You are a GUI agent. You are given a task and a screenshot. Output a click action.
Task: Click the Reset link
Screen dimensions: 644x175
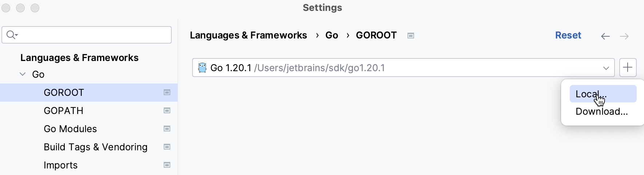tap(568, 35)
